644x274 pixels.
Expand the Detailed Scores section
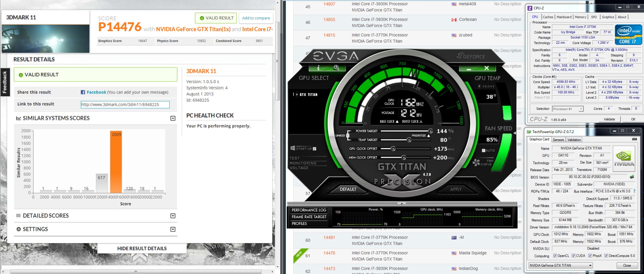coord(173,216)
